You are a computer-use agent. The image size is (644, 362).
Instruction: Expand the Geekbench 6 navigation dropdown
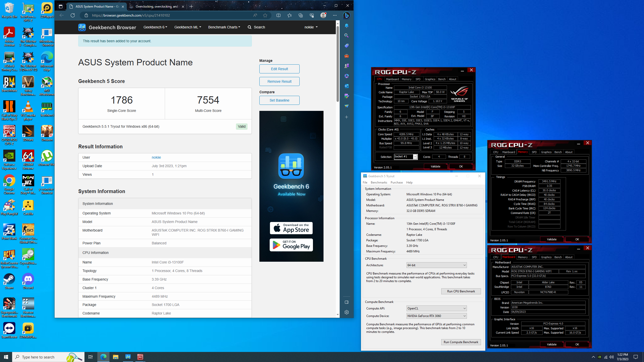click(x=155, y=27)
